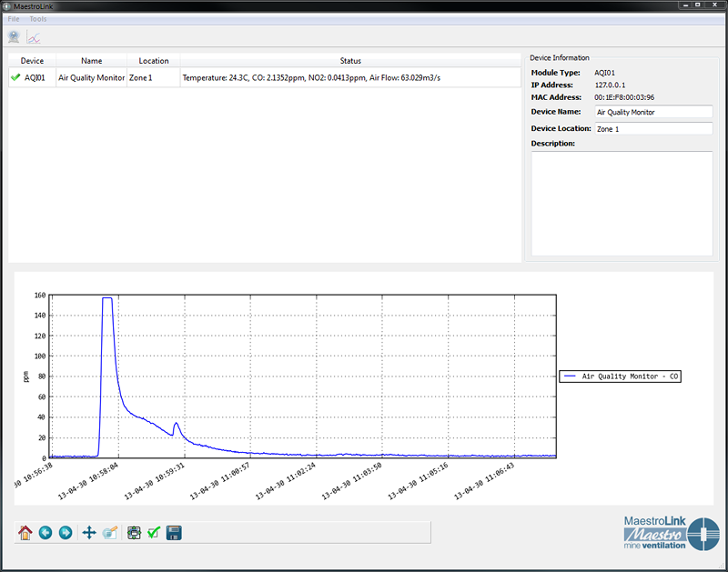Screen dimensions: 728x572
Task: Open the chart graph toolbar icon
Action: [x=34, y=36]
